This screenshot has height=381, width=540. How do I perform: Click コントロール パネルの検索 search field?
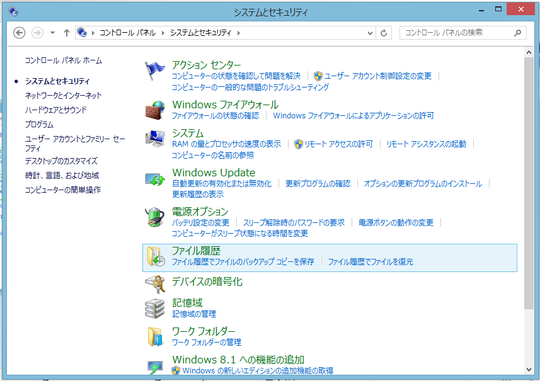463,33
